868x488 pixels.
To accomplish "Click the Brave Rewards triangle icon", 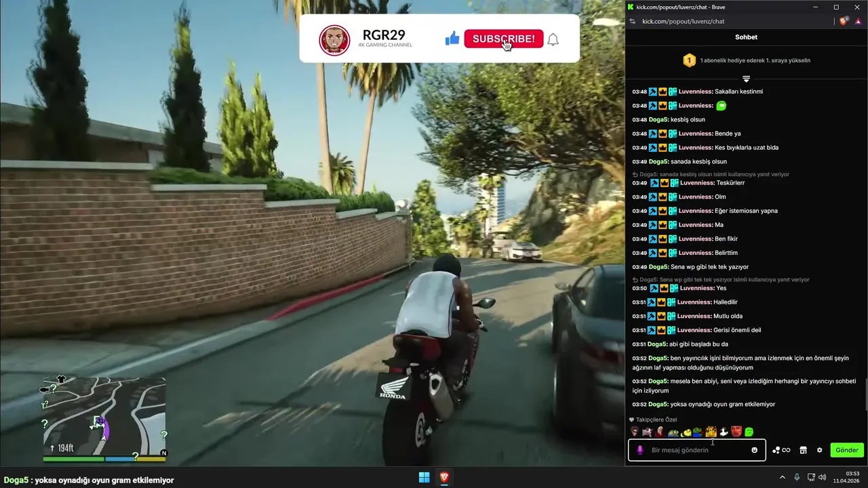I will pyautogui.click(x=859, y=21).
